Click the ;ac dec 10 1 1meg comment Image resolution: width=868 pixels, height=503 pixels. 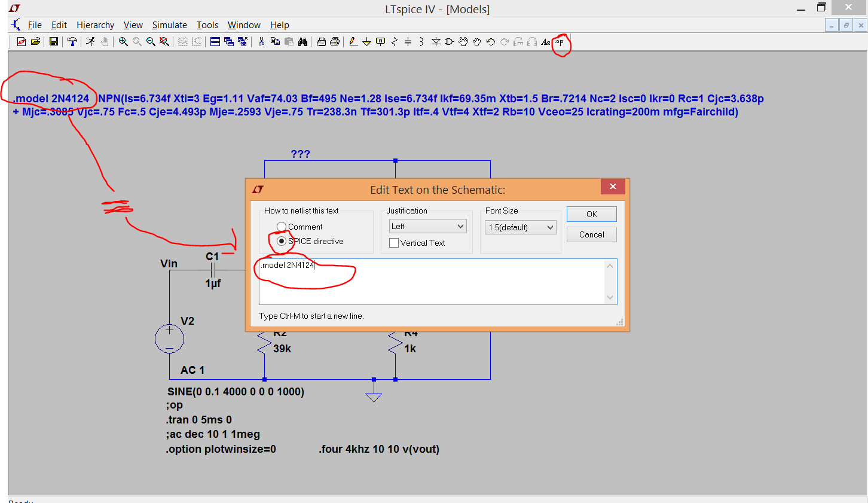(213, 434)
